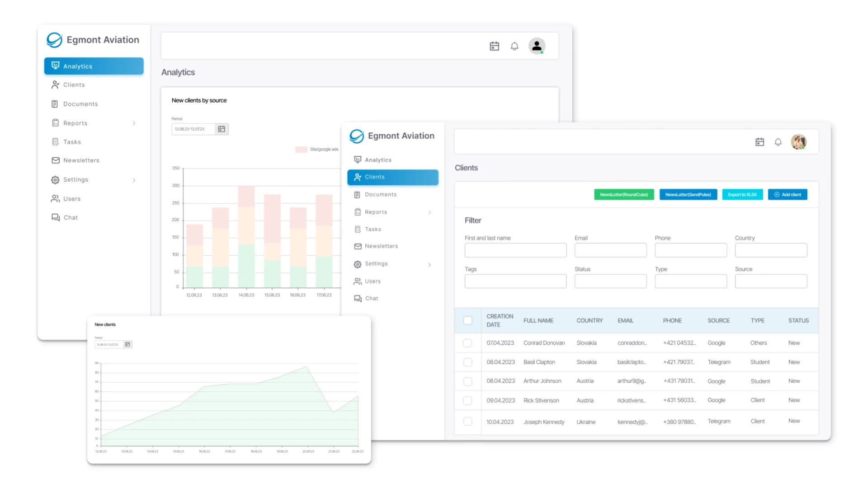Click the dark profile avatar icon
The height and width of the screenshot is (488, 868).
[x=537, y=46]
